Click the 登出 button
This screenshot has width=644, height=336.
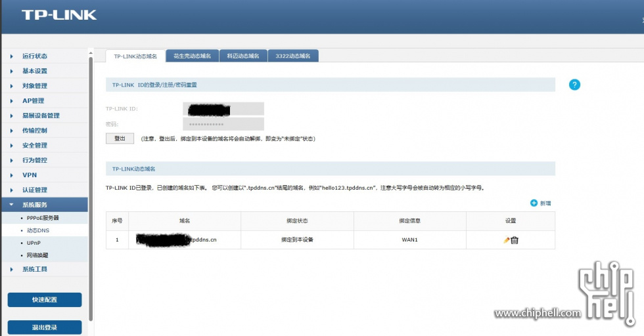[x=120, y=138]
